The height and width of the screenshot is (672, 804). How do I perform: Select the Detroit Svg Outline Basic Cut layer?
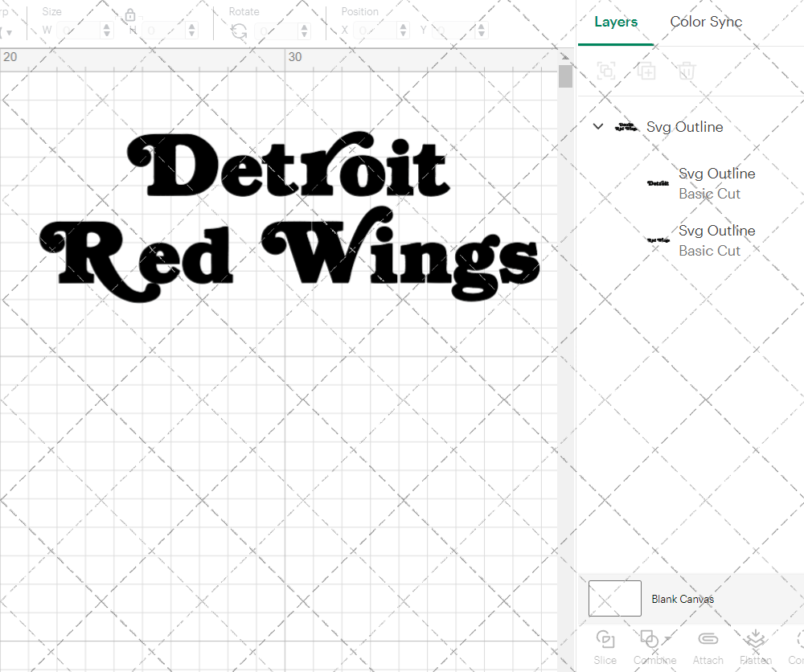point(716,183)
